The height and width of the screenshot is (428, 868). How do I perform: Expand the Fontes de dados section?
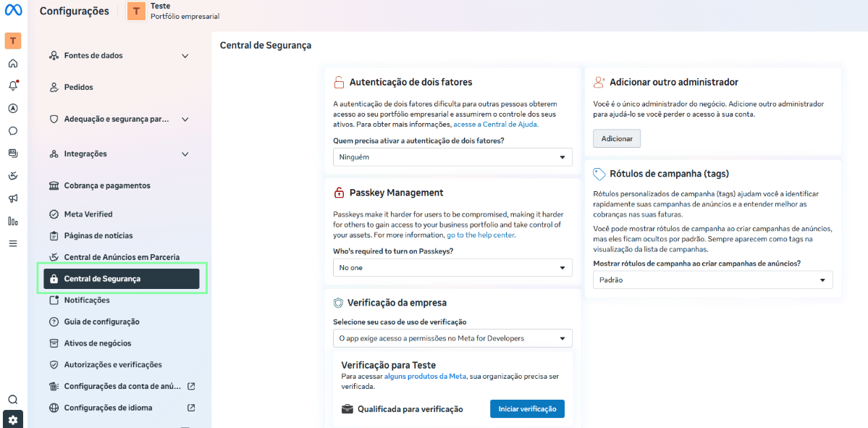(185, 56)
